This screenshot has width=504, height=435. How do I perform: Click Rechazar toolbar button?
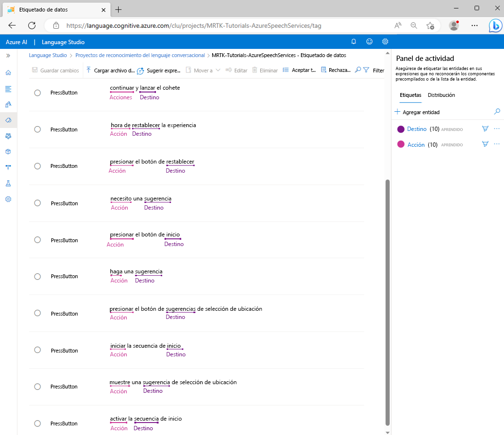pyautogui.click(x=336, y=70)
